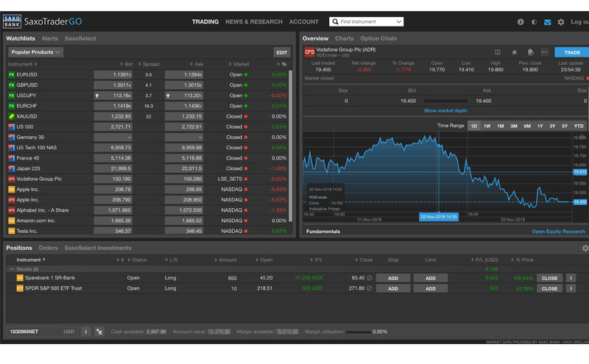The image size is (589, 364).
Task: Toggle the light/dark theme contrast icon
Action: pyautogui.click(x=534, y=22)
